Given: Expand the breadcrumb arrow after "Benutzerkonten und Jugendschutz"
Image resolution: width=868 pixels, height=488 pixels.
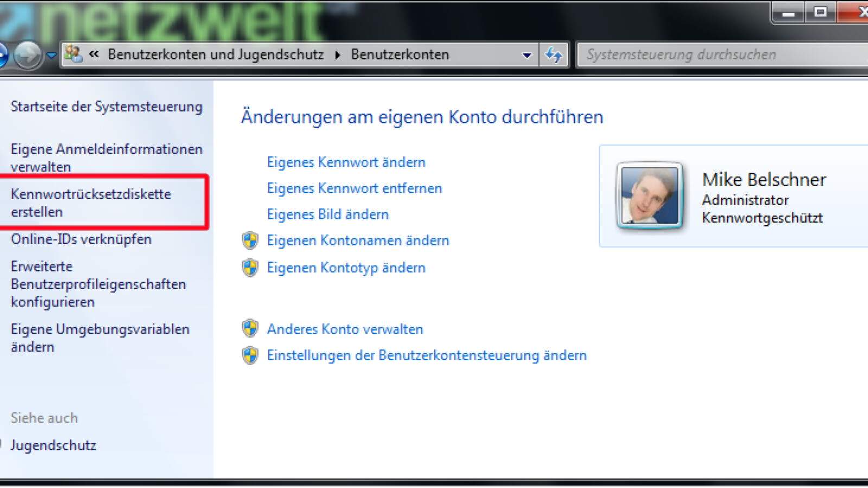Looking at the screenshot, I should (x=337, y=54).
